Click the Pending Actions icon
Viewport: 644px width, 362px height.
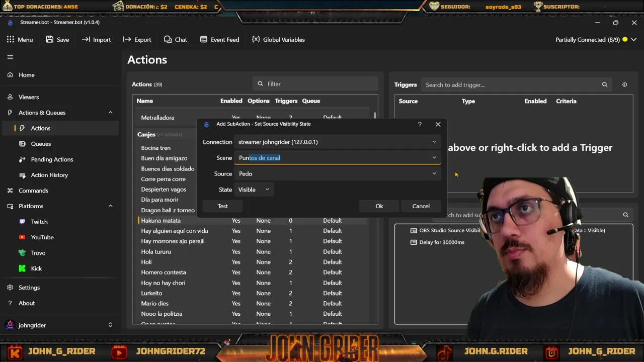tap(22, 159)
